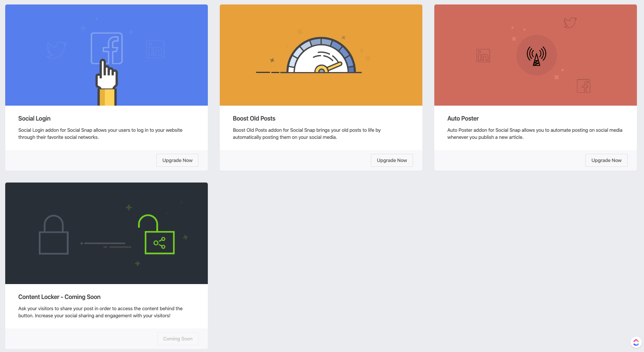Click the gray locked padlock icon
The width and height of the screenshot is (644, 352).
click(54, 236)
